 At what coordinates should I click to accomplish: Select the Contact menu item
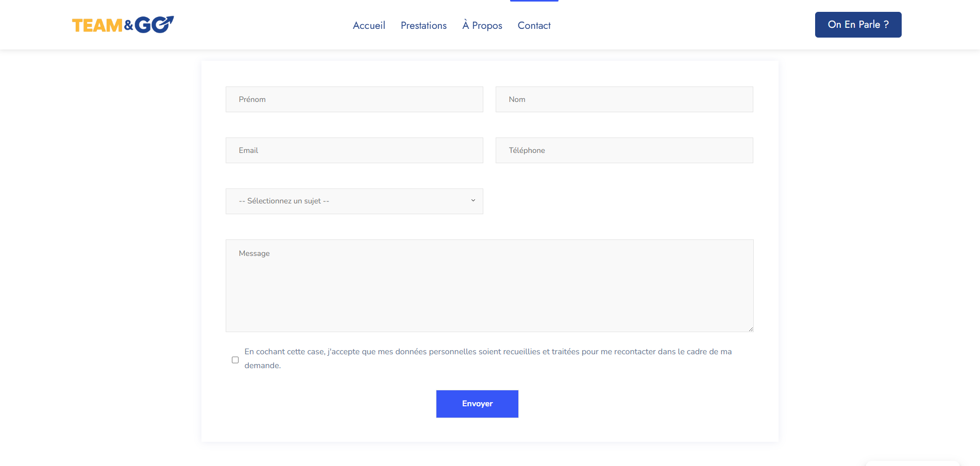[534, 25]
